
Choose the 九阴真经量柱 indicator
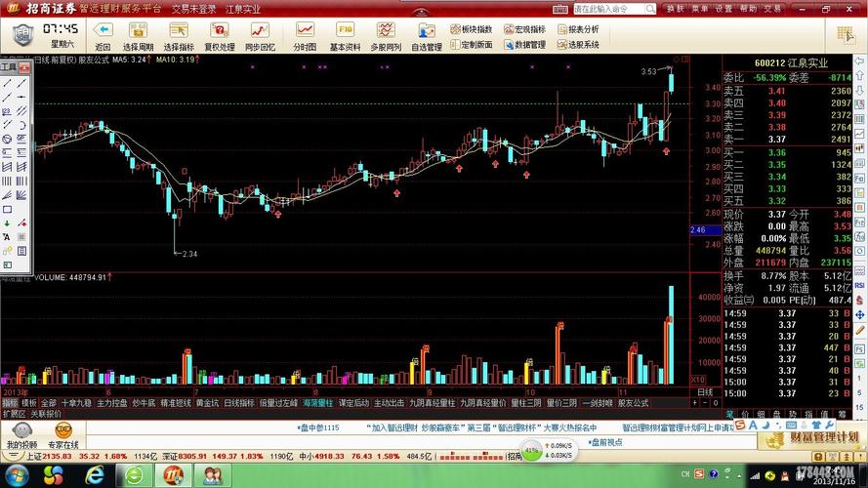[x=432, y=403]
